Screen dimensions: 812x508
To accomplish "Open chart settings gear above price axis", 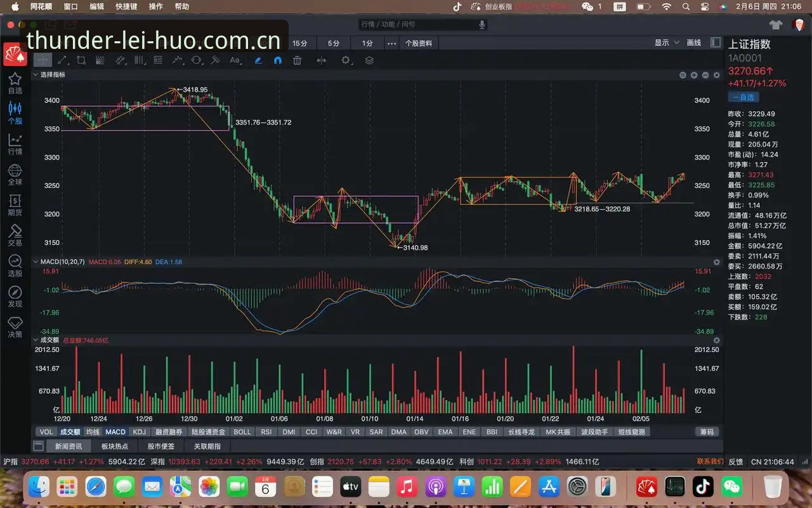I will click(x=717, y=75).
